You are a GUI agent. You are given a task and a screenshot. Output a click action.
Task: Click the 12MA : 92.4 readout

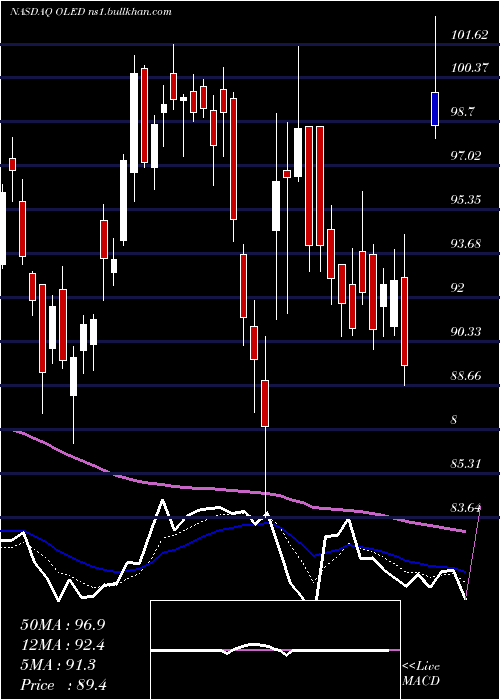click(x=62, y=645)
